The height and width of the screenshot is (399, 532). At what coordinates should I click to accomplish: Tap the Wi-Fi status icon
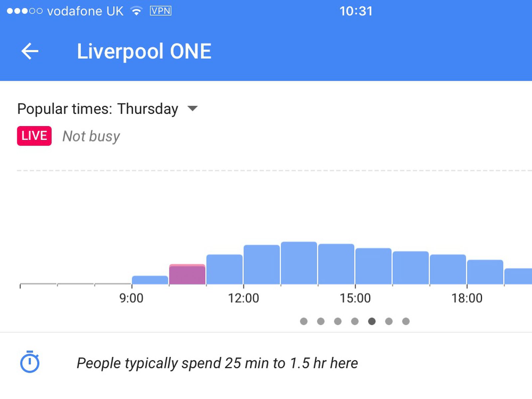136,11
